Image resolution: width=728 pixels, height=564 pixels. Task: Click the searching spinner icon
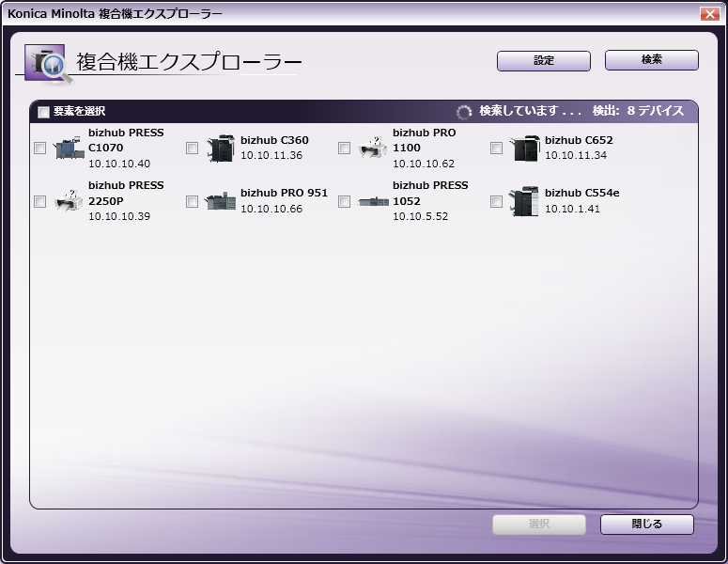click(x=464, y=112)
